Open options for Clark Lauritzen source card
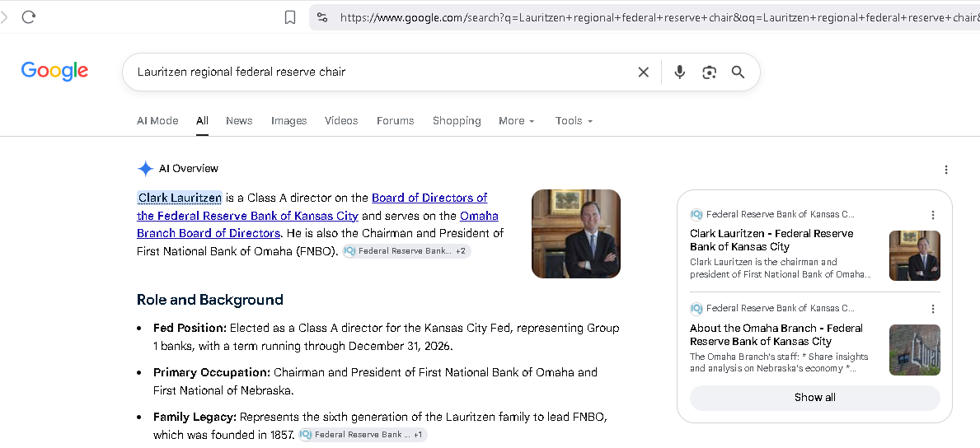 933,215
